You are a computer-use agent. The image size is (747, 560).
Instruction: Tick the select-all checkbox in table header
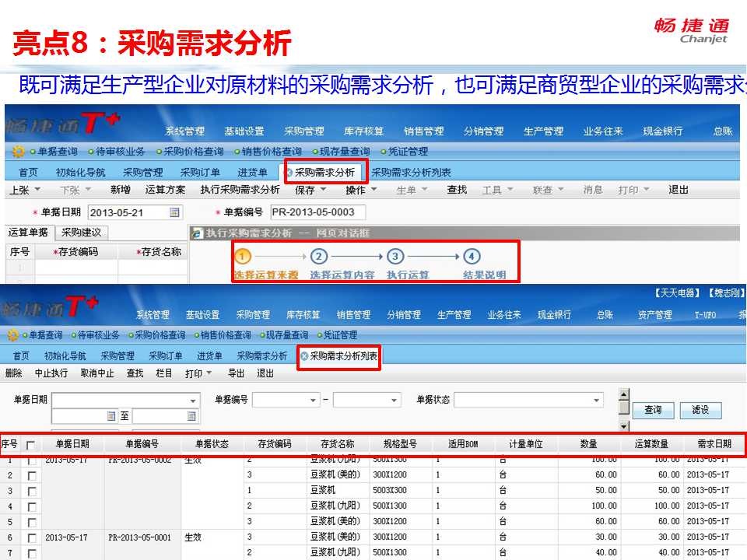[x=31, y=445]
